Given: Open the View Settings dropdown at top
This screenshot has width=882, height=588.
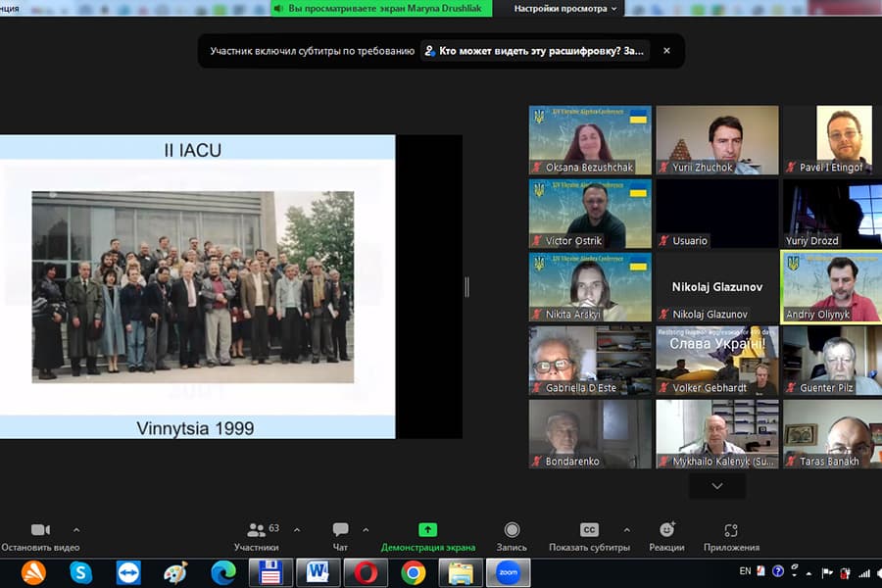Looking at the screenshot, I should (566, 8).
